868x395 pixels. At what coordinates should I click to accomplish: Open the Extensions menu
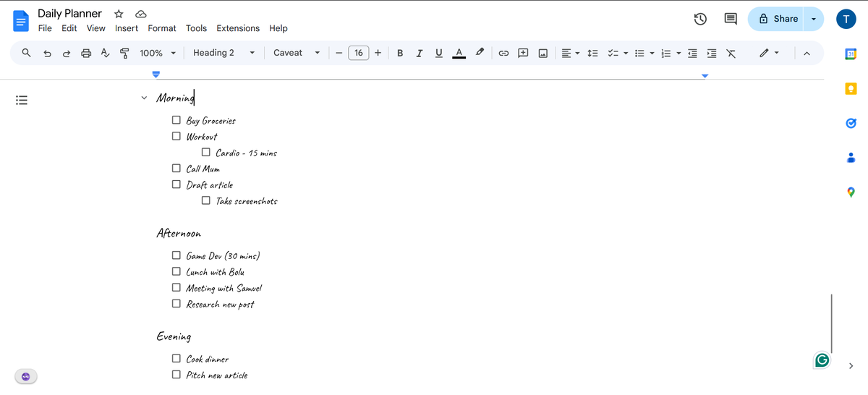238,28
